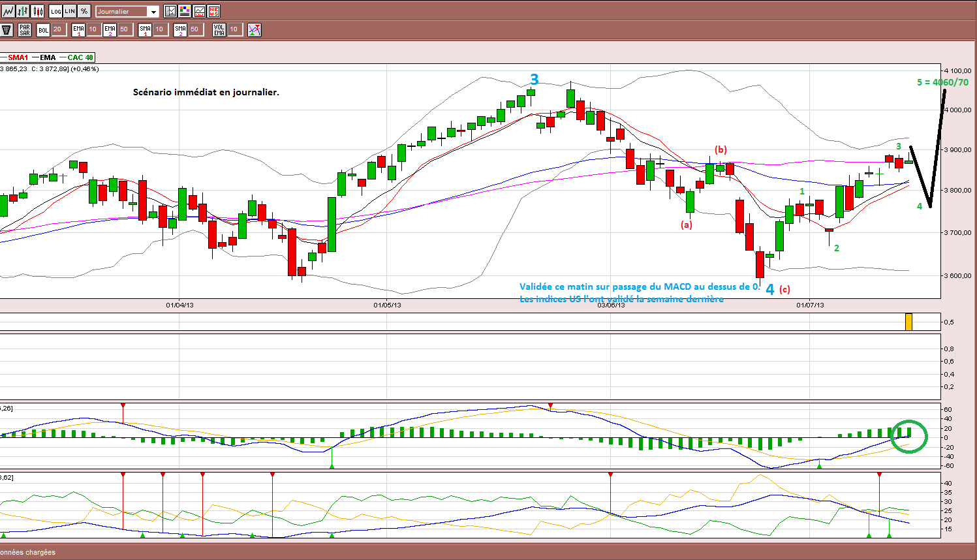Click the buy/sell signals crossing-lines icon
Viewport: 977px width, 560px height.
[255, 30]
